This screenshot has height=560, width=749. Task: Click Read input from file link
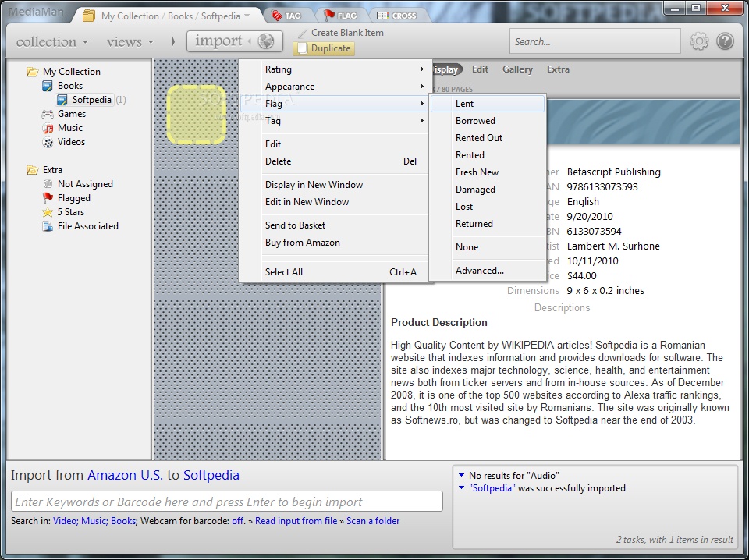click(x=296, y=521)
